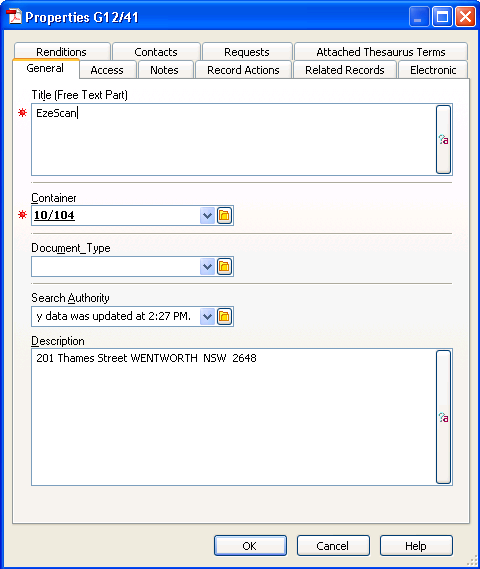Switch to the Notes tab
Screen dimensions: 480x569
pyautogui.click(x=165, y=70)
